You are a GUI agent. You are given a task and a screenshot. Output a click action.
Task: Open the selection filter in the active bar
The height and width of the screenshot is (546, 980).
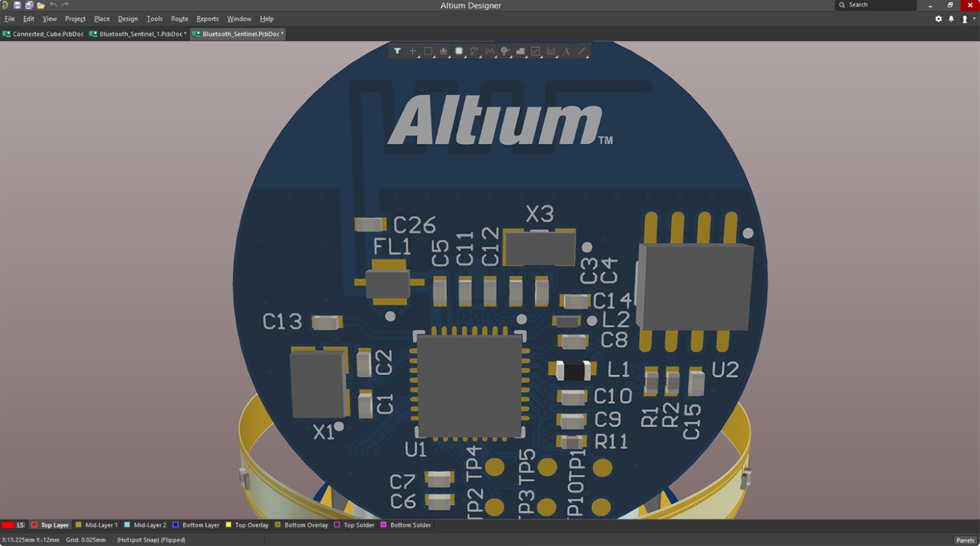[x=397, y=51]
